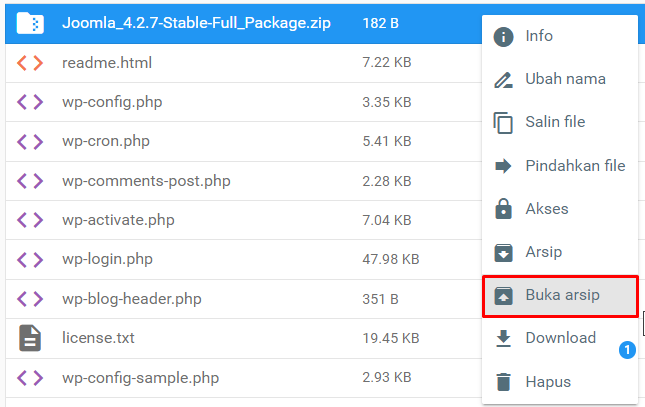
Task: Click the download arrow icon in menu
Action: (x=504, y=338)
